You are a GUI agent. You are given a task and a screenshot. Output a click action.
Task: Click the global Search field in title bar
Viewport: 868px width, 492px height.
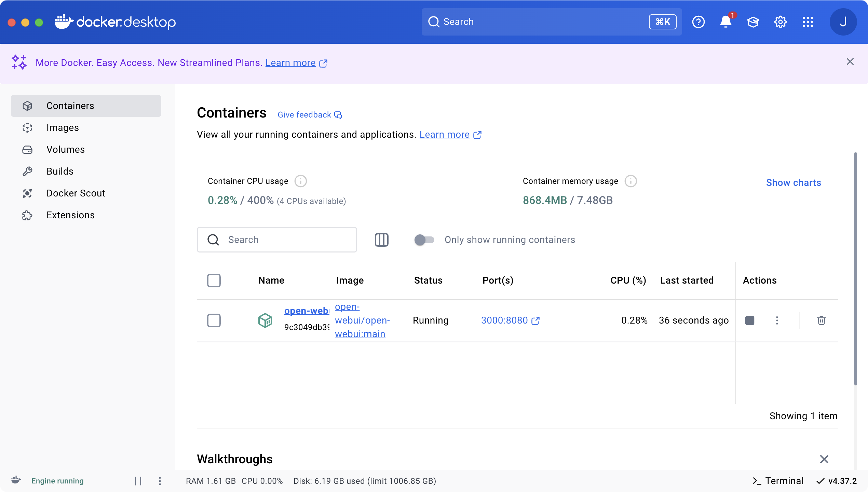click(x=552, y=22)
